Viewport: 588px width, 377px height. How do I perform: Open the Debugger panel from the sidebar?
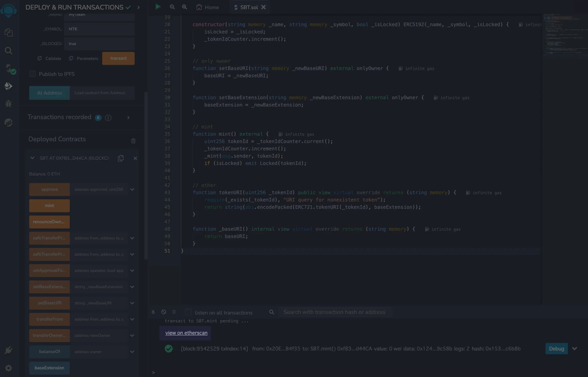coord(9,104)
